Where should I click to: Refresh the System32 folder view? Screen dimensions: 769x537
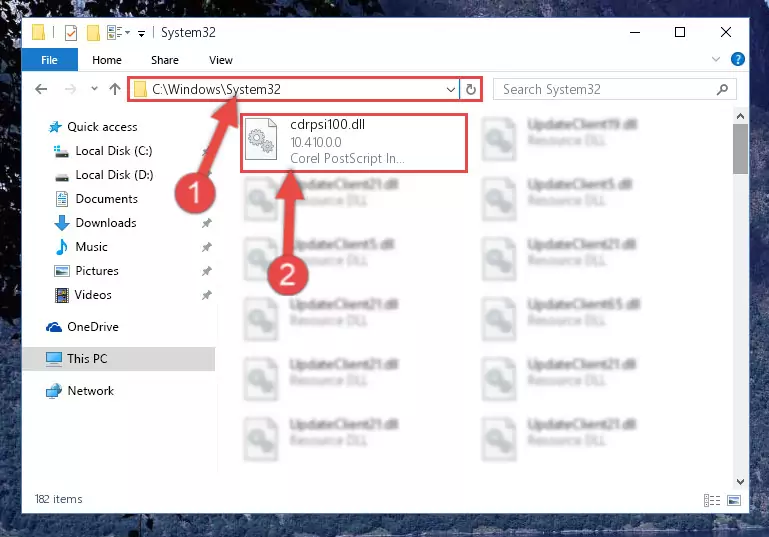pyautogui.click(x=470, y=90)
